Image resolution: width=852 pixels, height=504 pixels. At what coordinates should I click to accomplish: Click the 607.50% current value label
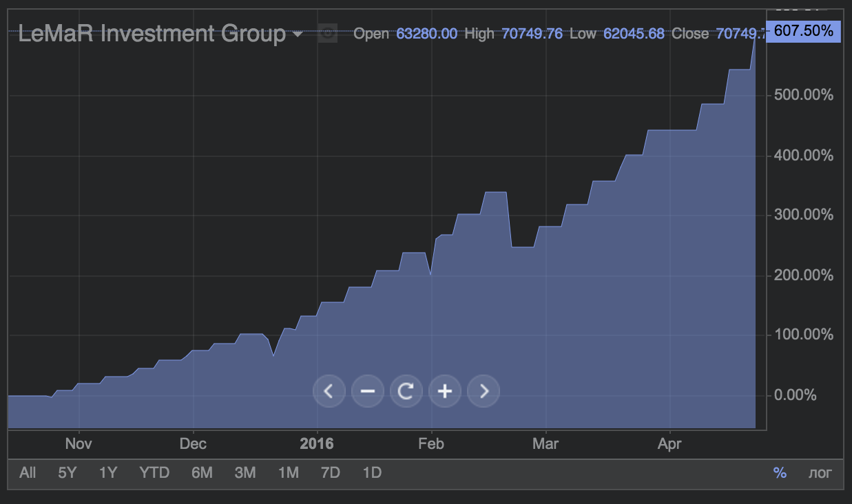(x=803, y=31)
